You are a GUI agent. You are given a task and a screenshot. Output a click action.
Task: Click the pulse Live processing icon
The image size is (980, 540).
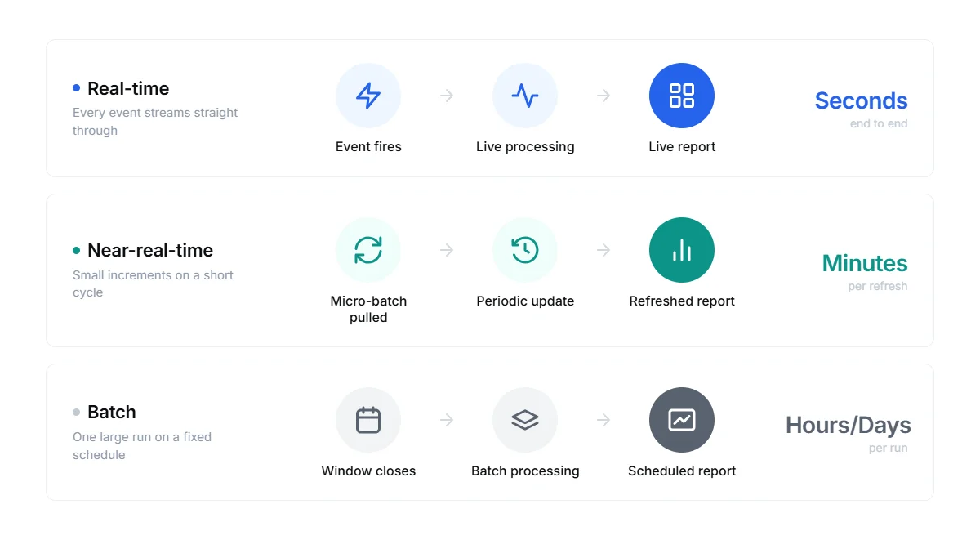pos(525,96)
